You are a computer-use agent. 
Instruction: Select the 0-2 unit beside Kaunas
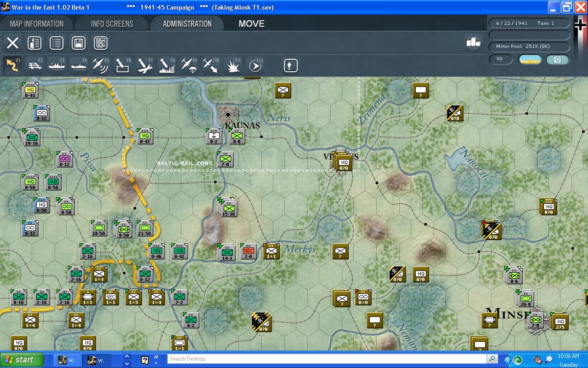tap(214, 136)
